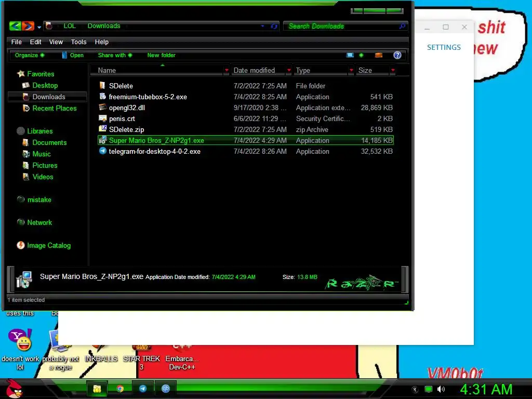Click the Angry Birds start button

pos(14,389)
